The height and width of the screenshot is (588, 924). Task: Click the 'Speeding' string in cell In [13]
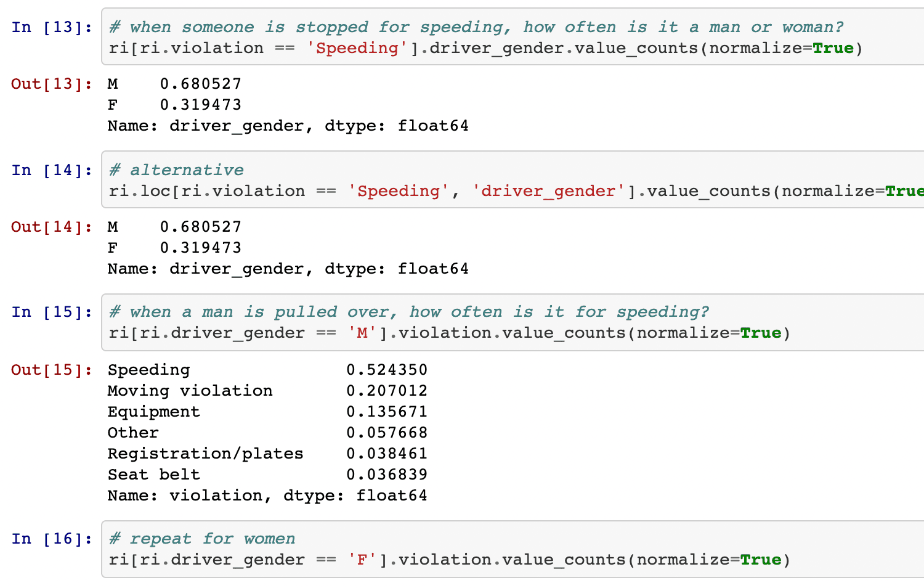click(357, 48)
